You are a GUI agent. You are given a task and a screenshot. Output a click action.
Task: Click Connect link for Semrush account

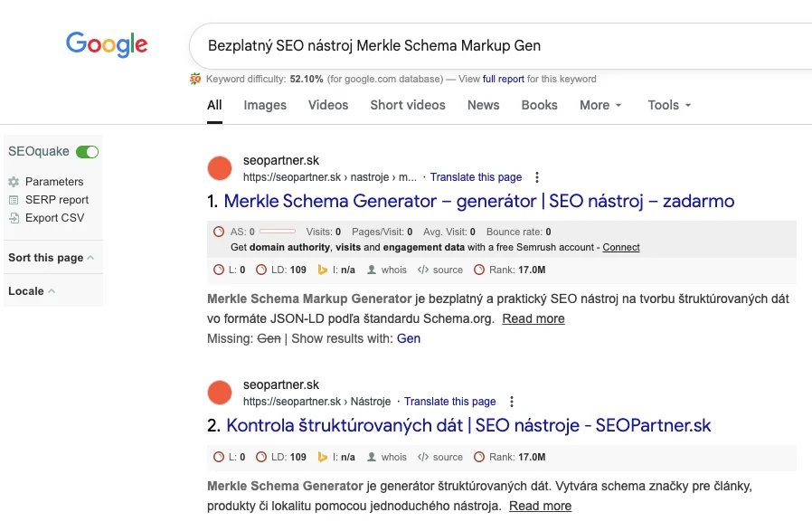(621, 247)
